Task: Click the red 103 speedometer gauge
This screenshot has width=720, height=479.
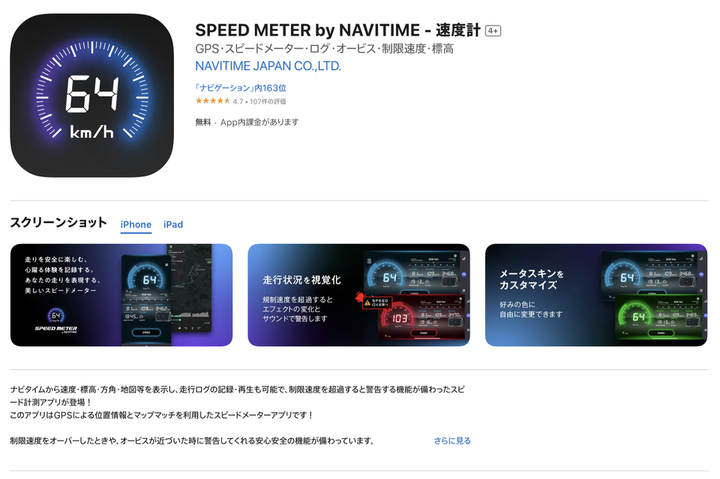Action: (x=399, y=318)
